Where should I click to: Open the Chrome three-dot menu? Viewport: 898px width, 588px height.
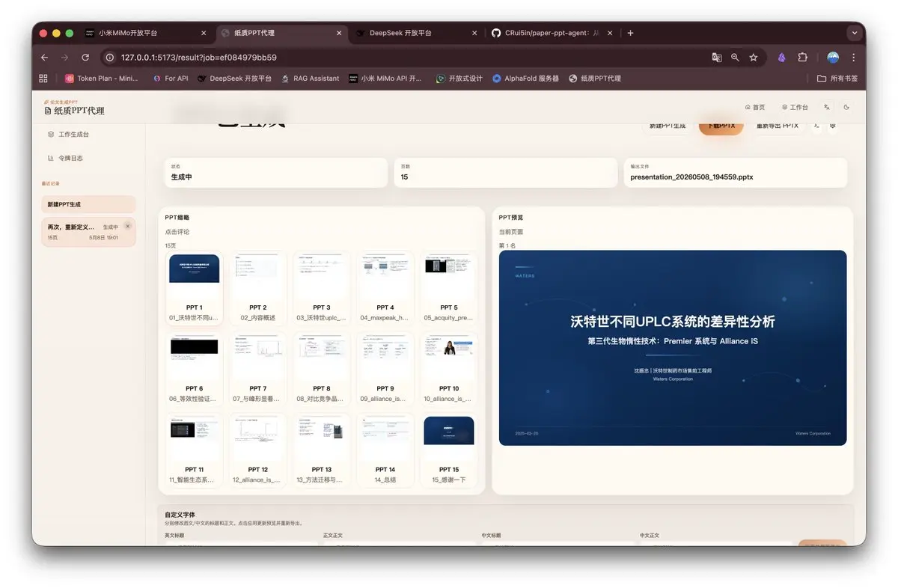853,57
